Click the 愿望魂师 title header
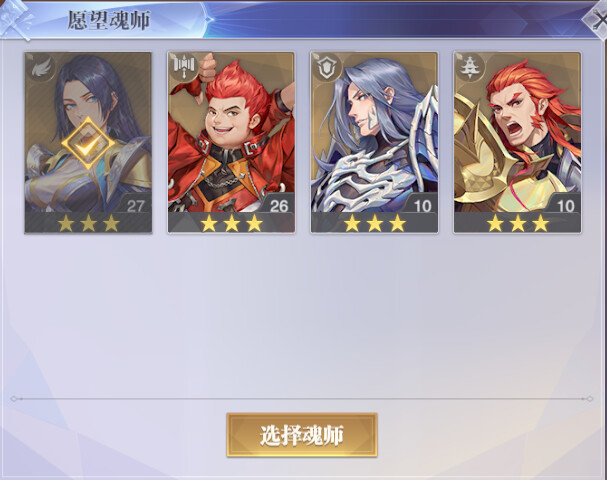This screenshot has height=480, width=607. pyautogui.click(x=109, y=20)
